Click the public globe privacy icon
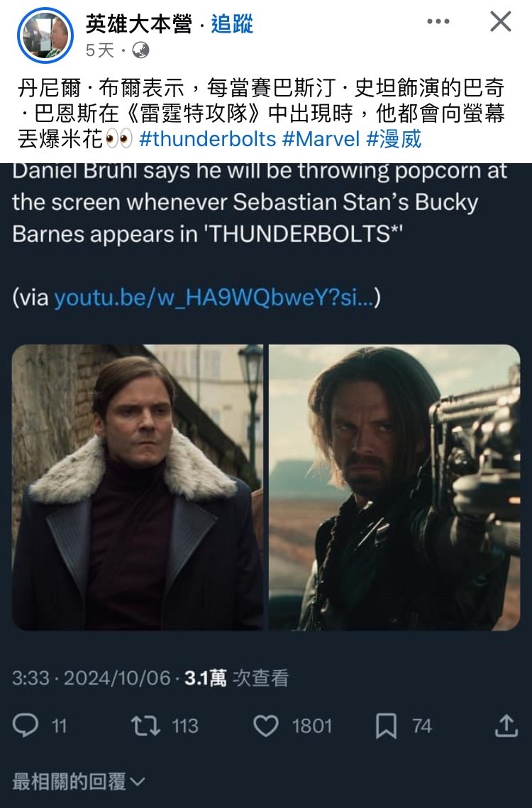The image size is (532, 808). (140, 50)
